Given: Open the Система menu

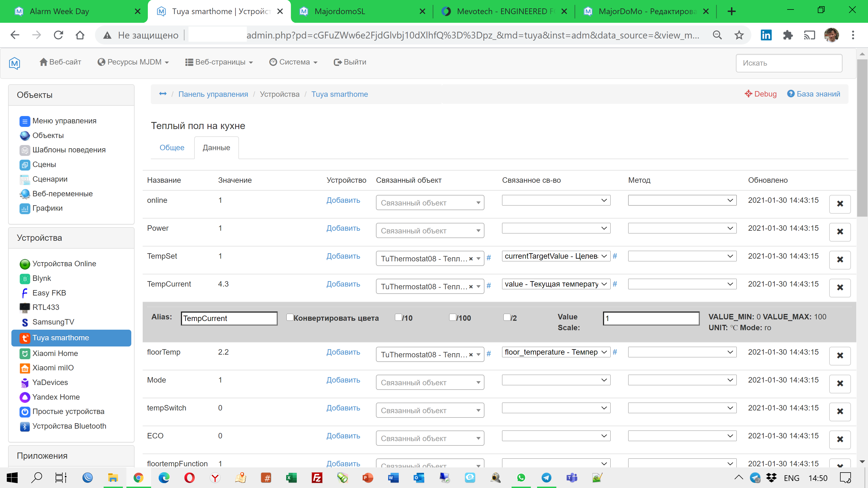Looking at the screenshot, I should 293,62.
